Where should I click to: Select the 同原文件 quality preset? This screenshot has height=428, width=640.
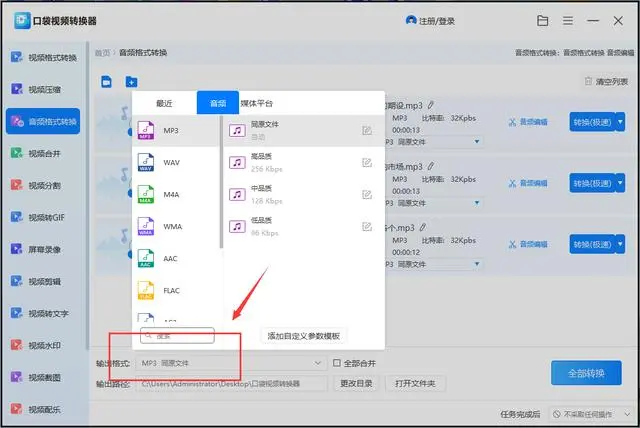tap(304, 131)
